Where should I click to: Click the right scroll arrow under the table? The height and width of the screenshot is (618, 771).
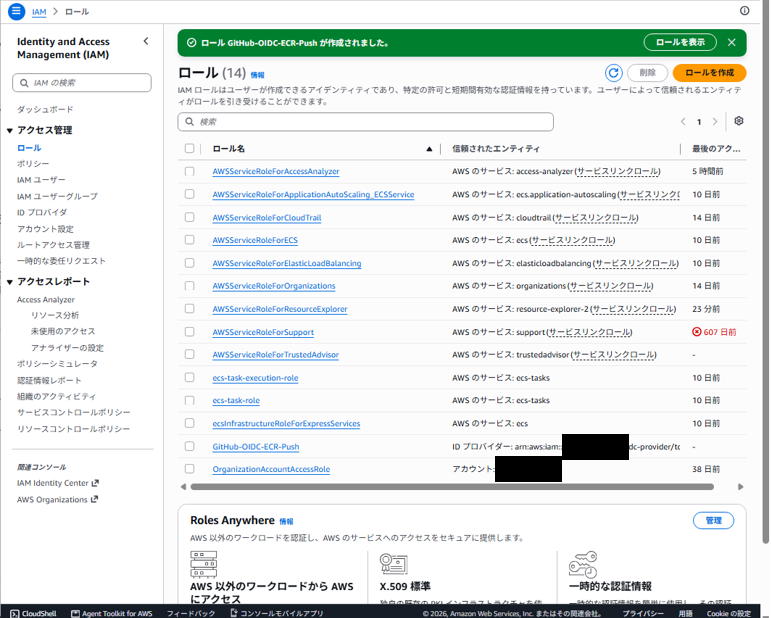(741, 487)
